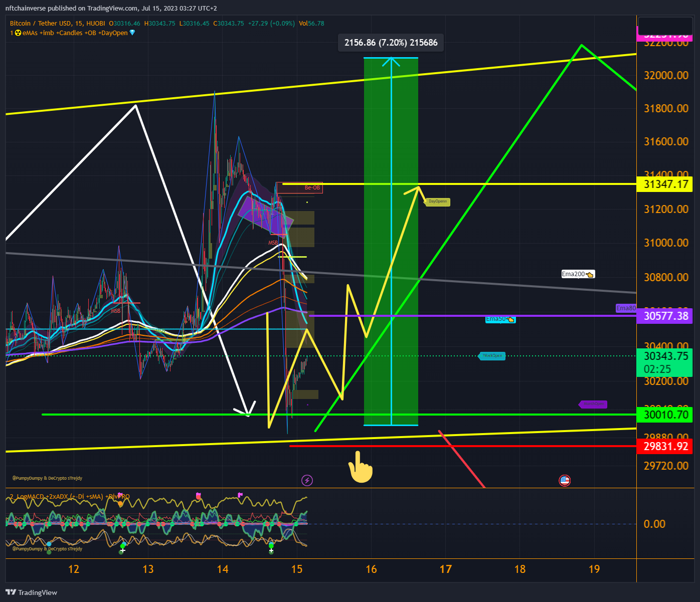Click the LogMACD +2xADX indicator legend

click(x=70, y=497)
